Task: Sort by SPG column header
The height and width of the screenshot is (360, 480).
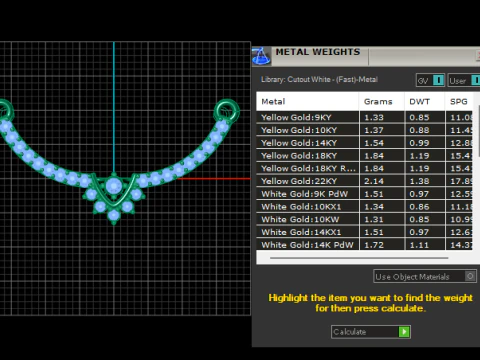Action: coord(459,101)
